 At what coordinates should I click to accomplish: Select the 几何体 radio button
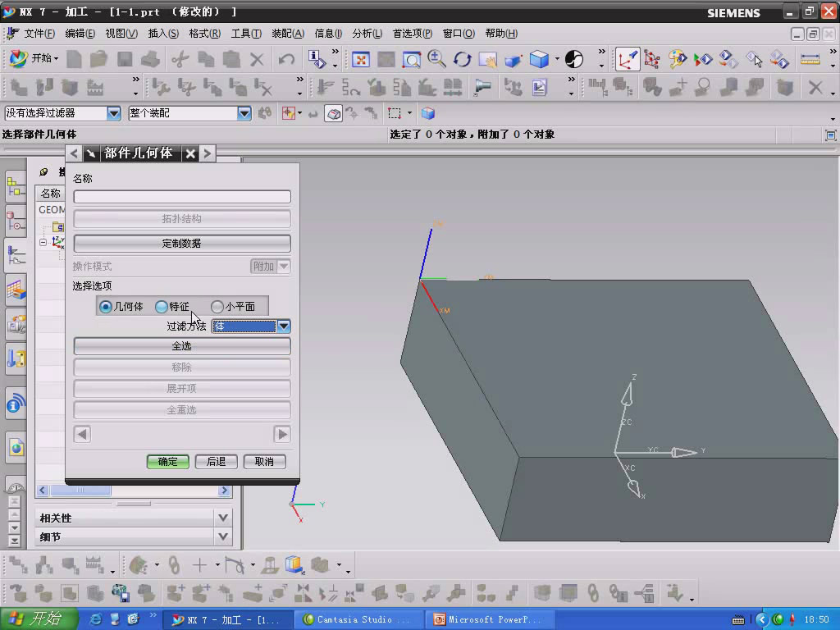click(x=106, y=307)
